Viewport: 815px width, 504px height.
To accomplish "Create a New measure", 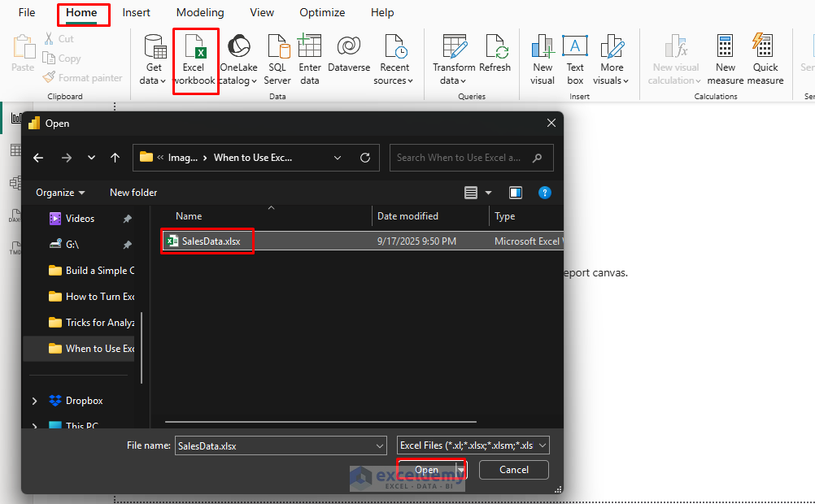I will [x=725, y=59].
